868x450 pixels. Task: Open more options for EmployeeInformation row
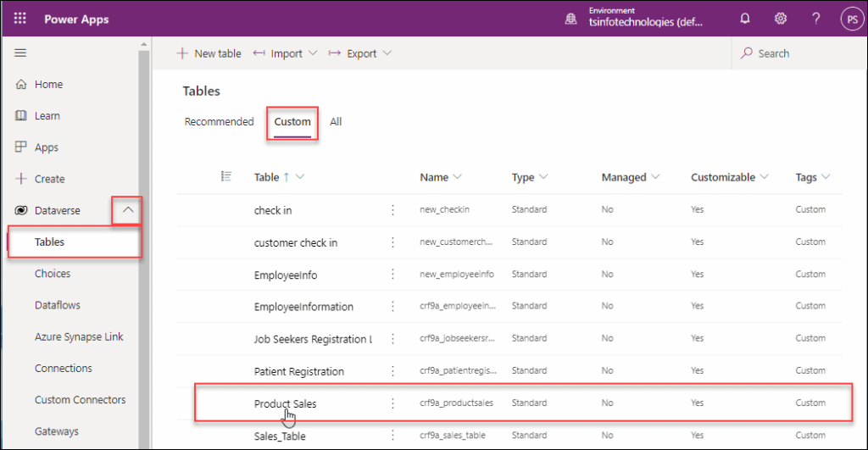pyautogui.click(x=393, y=307)
